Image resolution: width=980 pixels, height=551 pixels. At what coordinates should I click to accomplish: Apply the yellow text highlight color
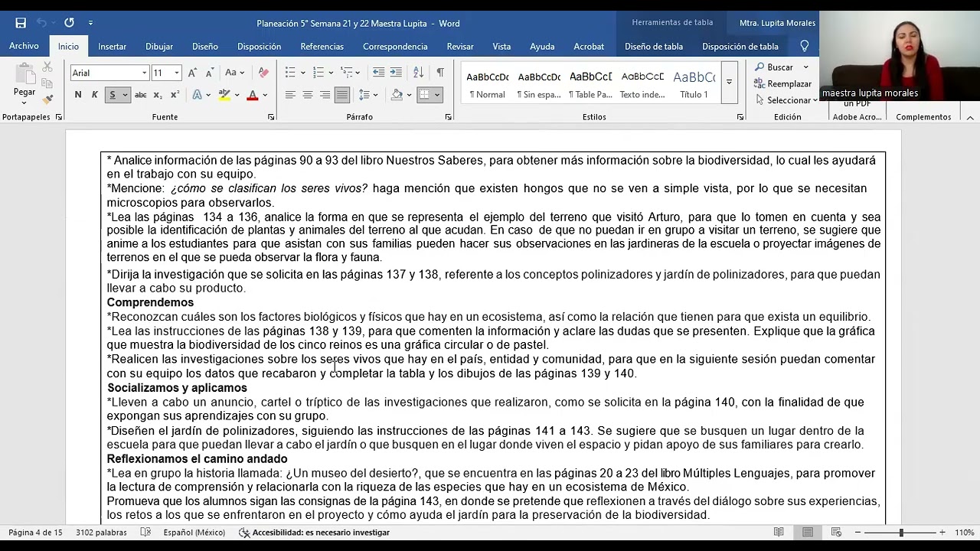[x=224, y=95]
